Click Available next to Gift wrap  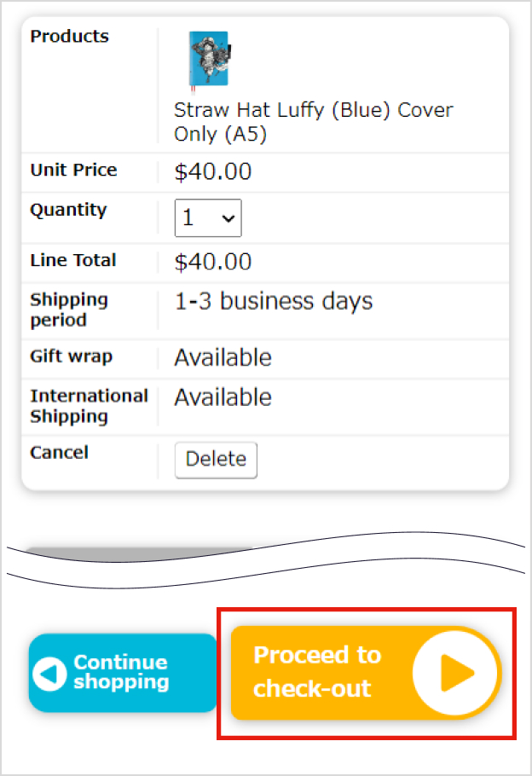point(223,358)
